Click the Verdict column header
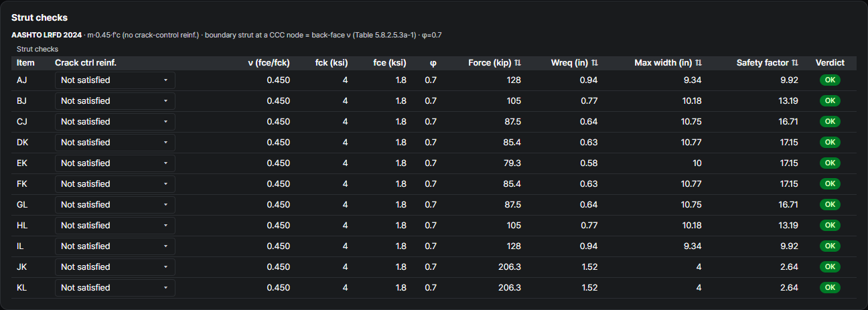Screen dimensions: 868x310 click(x=830, y=63)
